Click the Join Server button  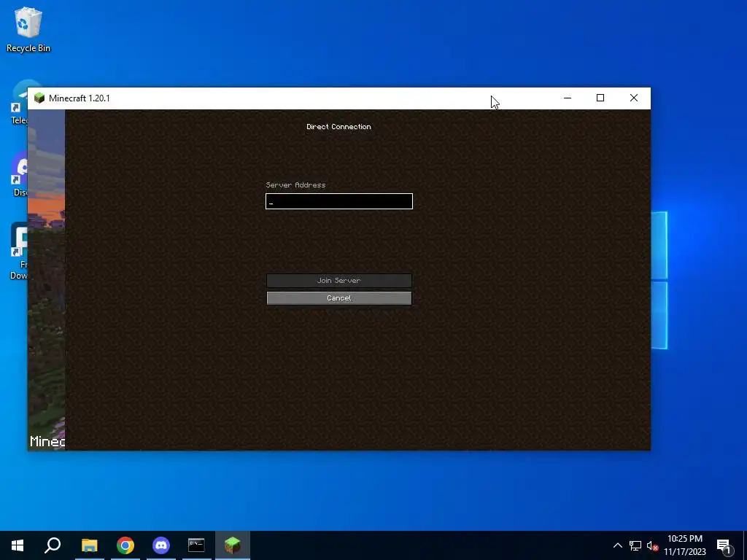[x=338, y=281]
